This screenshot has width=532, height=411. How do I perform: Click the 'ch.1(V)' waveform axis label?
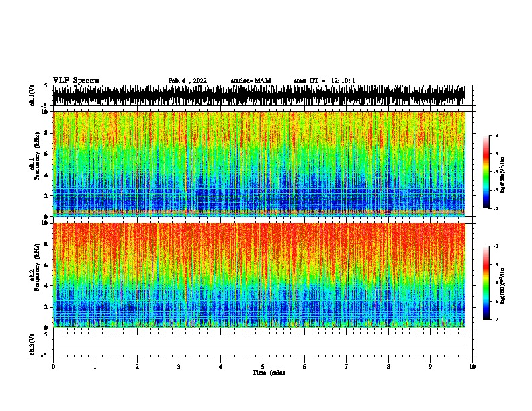click(32, 95)
